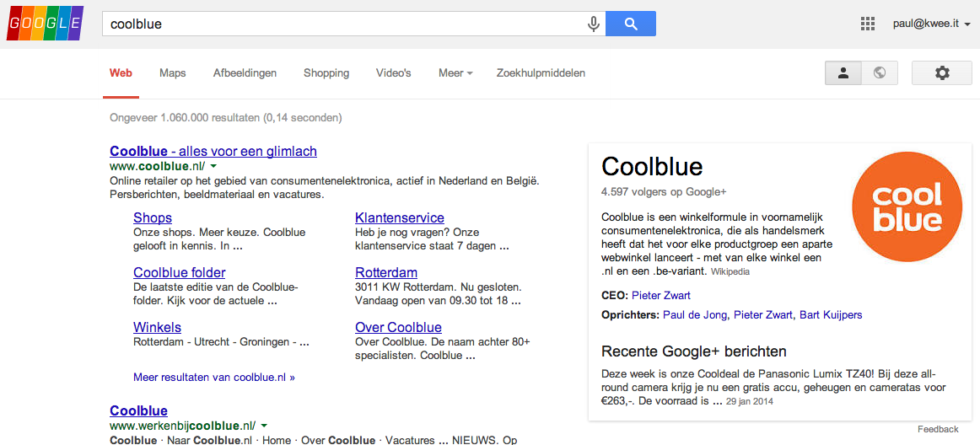The image size is (980, 445).
Task: Switch to the Video's tab
Action: tap(393, 73)
